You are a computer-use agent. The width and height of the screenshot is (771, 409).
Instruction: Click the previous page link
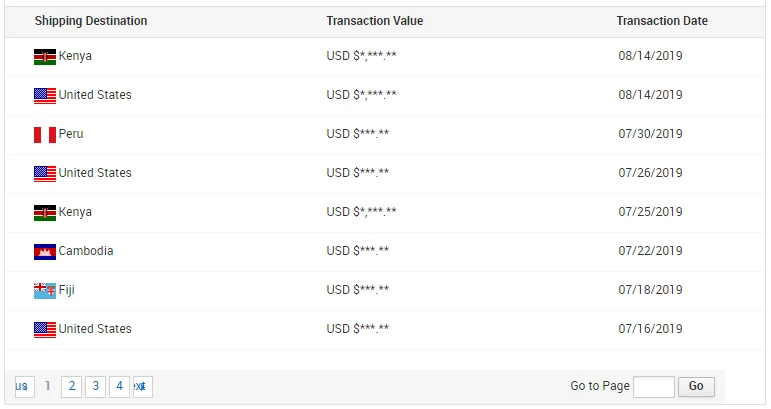23,386
